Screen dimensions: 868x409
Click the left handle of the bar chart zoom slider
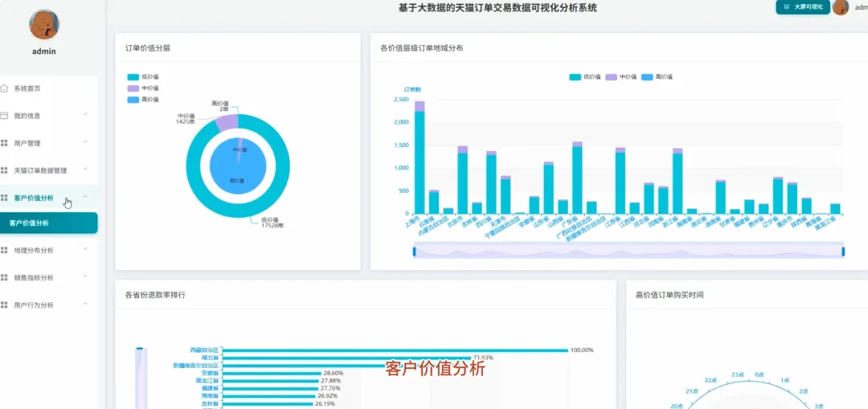414,252
